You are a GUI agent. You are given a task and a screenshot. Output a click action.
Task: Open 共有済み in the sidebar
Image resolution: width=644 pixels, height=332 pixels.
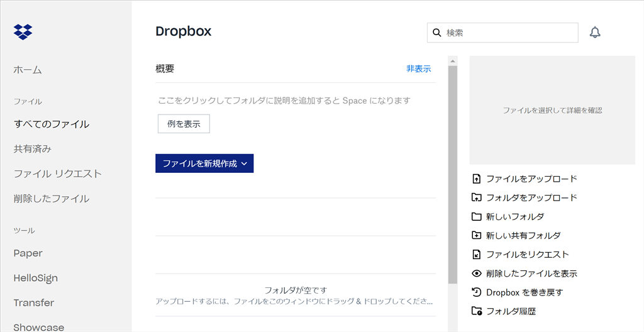click(x=33, y=149)
